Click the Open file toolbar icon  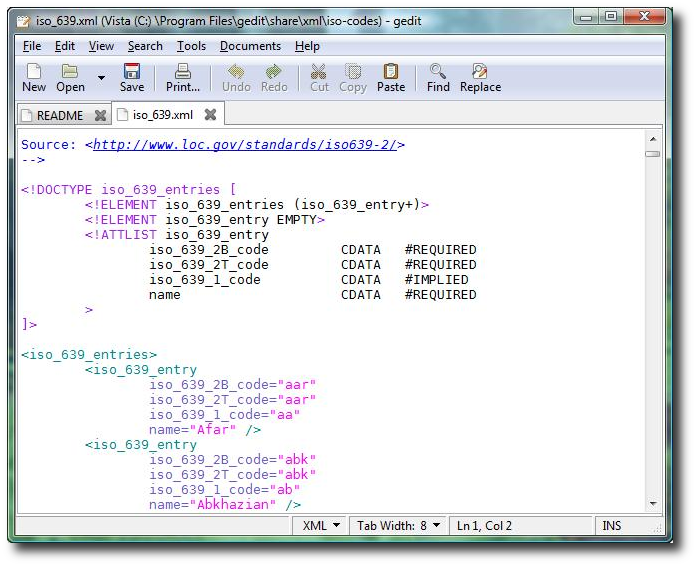pos(70,77)
